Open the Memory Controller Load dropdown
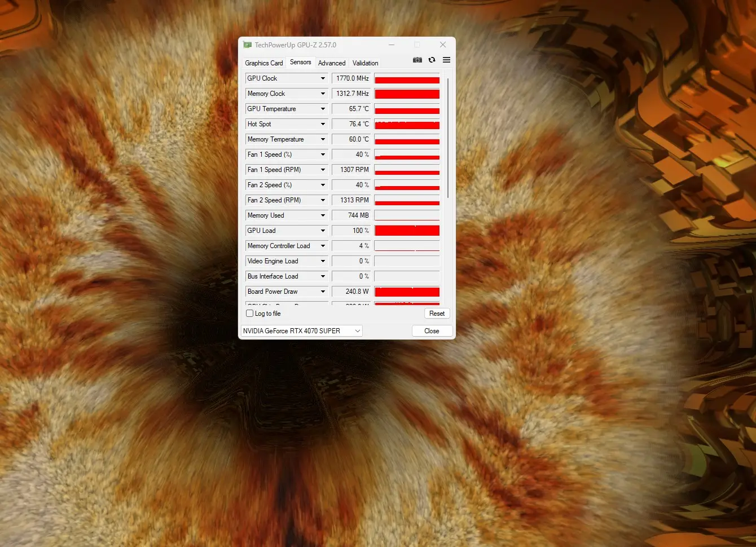Viewport: 756px width, 547px height. (323, 246)
